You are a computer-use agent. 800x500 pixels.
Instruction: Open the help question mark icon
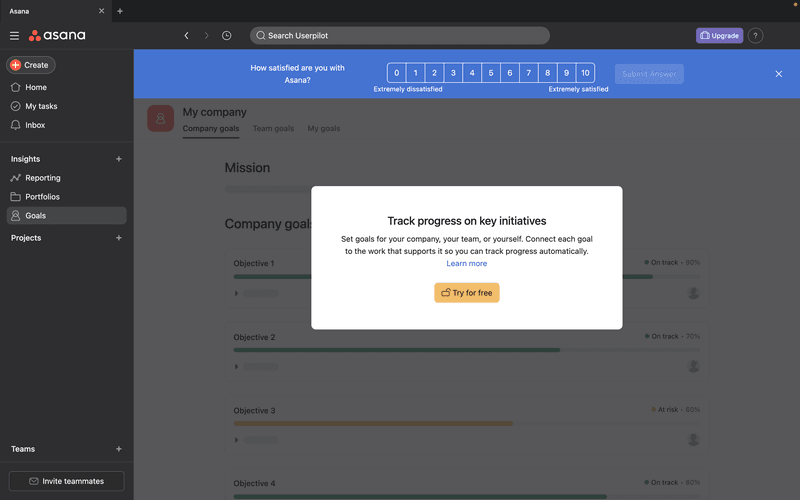click(755, 36)
